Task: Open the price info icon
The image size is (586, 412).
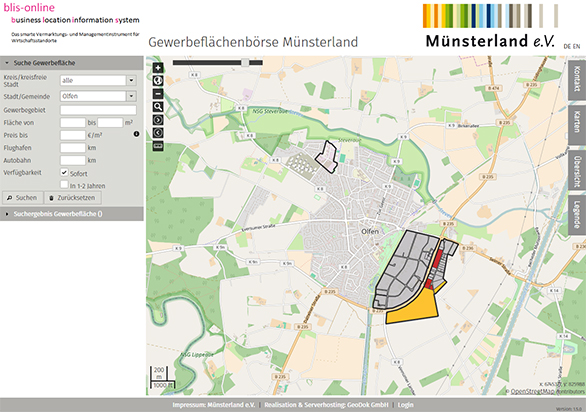Action: tap(136, 134)
